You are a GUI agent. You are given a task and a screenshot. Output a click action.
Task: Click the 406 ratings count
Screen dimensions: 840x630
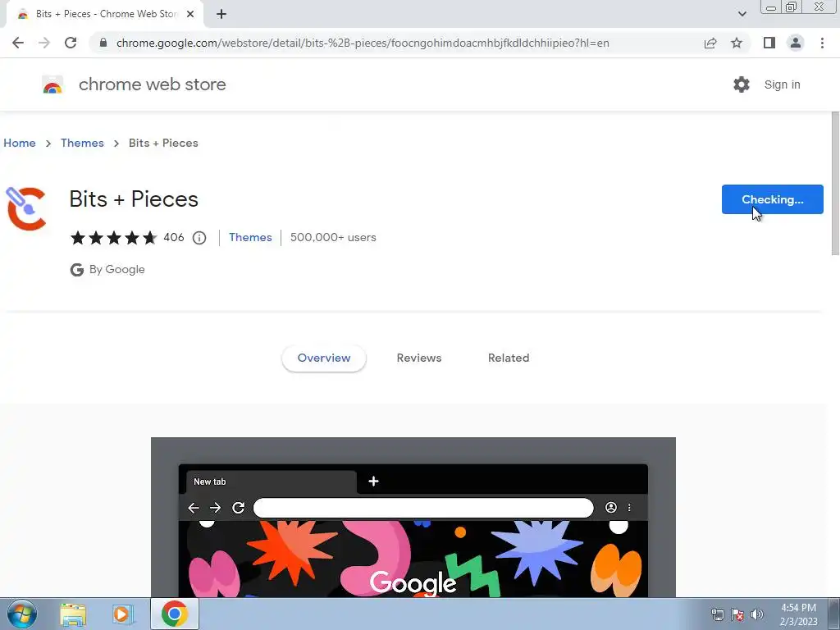(x=174, y=237)
